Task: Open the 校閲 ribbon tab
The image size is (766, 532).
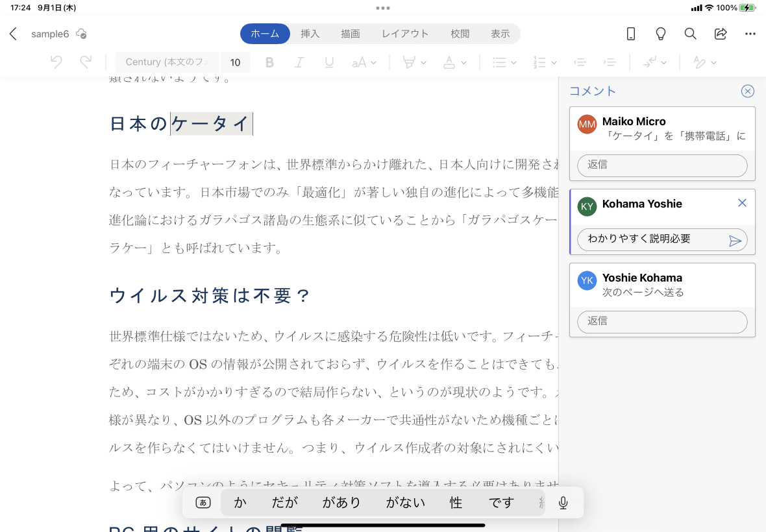Action: [460, 33]
